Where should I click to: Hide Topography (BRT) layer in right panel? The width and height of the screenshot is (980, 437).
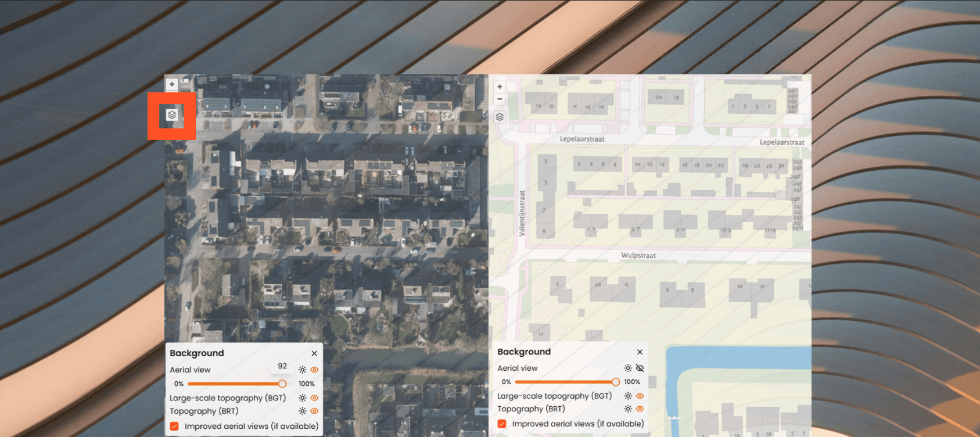(640, 409)
